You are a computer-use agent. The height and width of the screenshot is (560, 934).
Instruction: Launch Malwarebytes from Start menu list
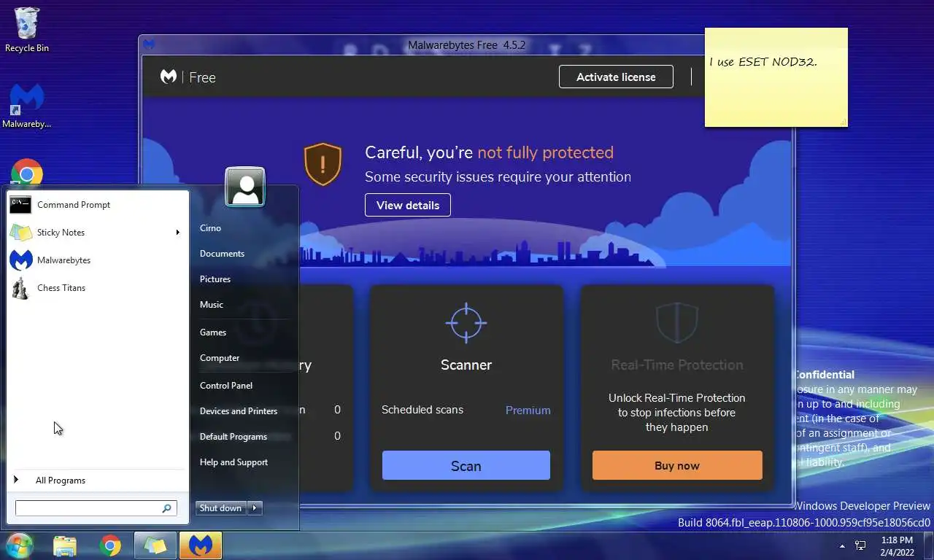click(x=97, y=260)
